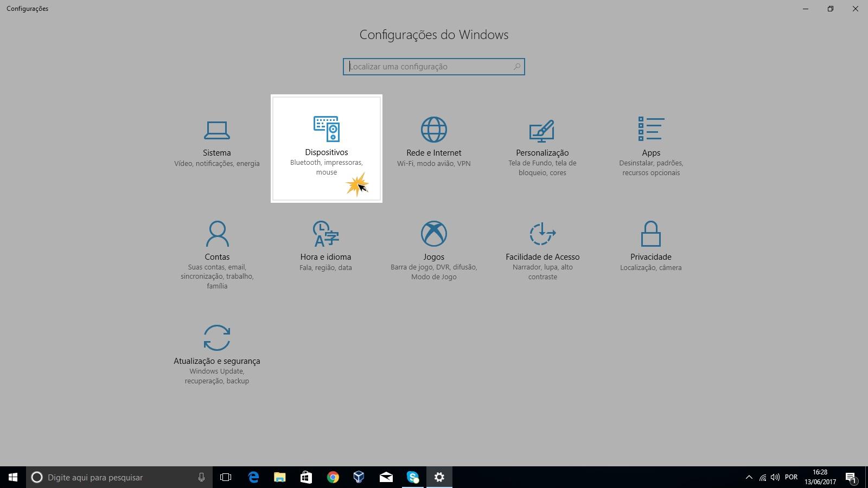Click the 'Windows Update, recuperação, backup' text
Viewport: 868px width, 488px height.
[x=217, y=376]
